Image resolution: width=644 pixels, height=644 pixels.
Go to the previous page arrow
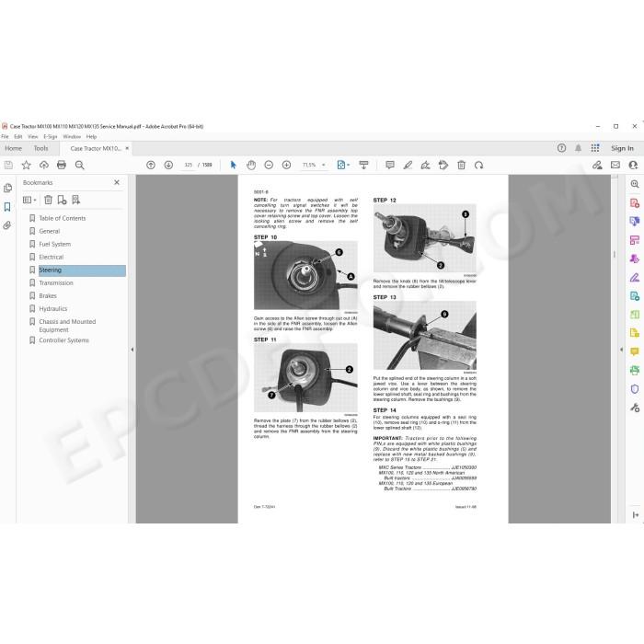[151, 165]
